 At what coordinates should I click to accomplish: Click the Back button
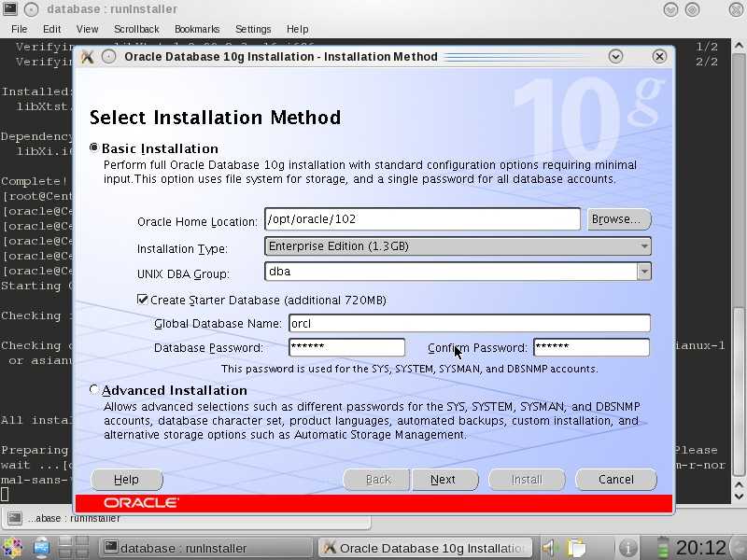point(376,480)
